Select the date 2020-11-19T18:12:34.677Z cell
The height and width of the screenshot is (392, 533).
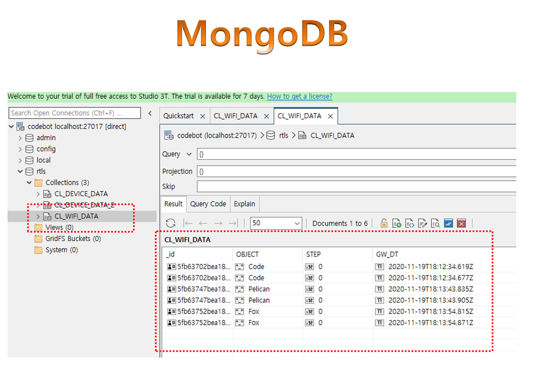(x=431, y=278)
